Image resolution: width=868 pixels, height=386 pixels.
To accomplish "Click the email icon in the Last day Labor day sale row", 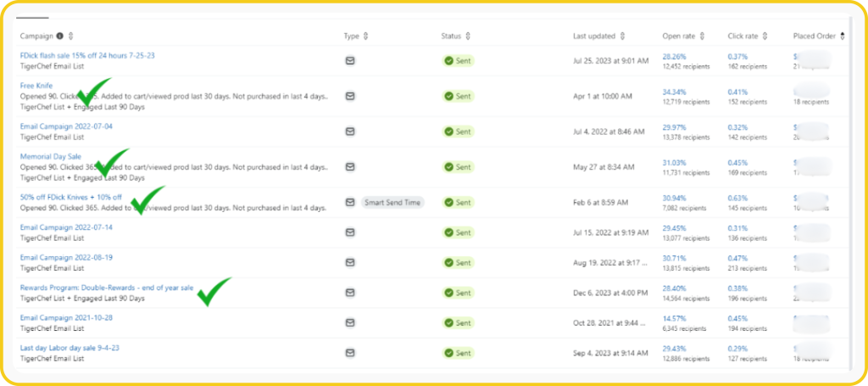I will click(x=349, y=353).
